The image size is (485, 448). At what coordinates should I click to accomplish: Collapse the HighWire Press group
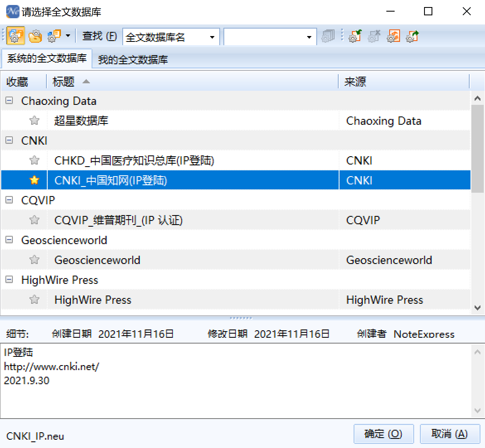(9, 280)
